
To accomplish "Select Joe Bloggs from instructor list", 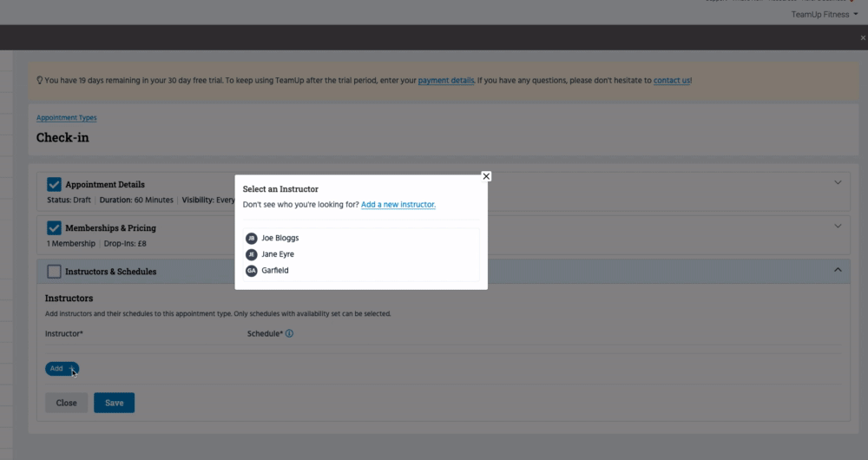I will [280, 238].
